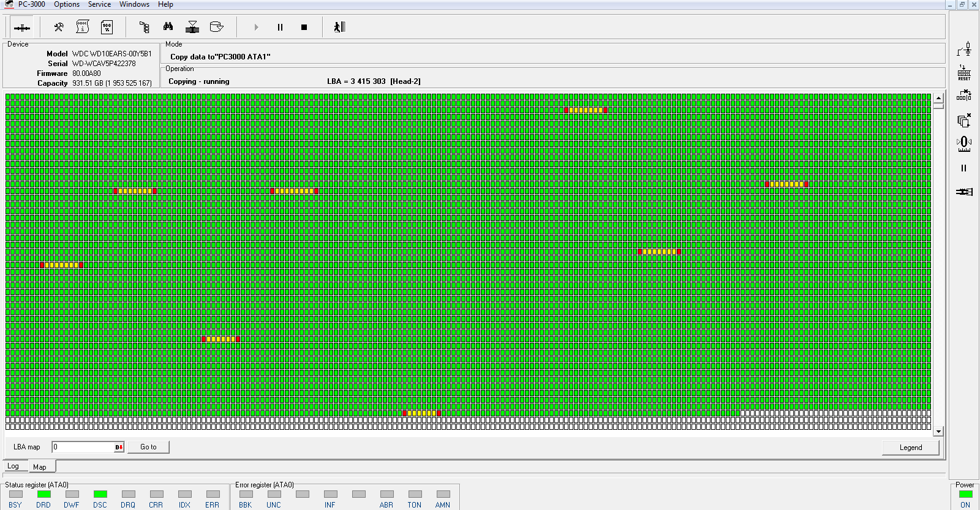Screen dimensions: 980x510
Task: Click the serial number WD-WCAV5P422378
Action: coord(104,64)
